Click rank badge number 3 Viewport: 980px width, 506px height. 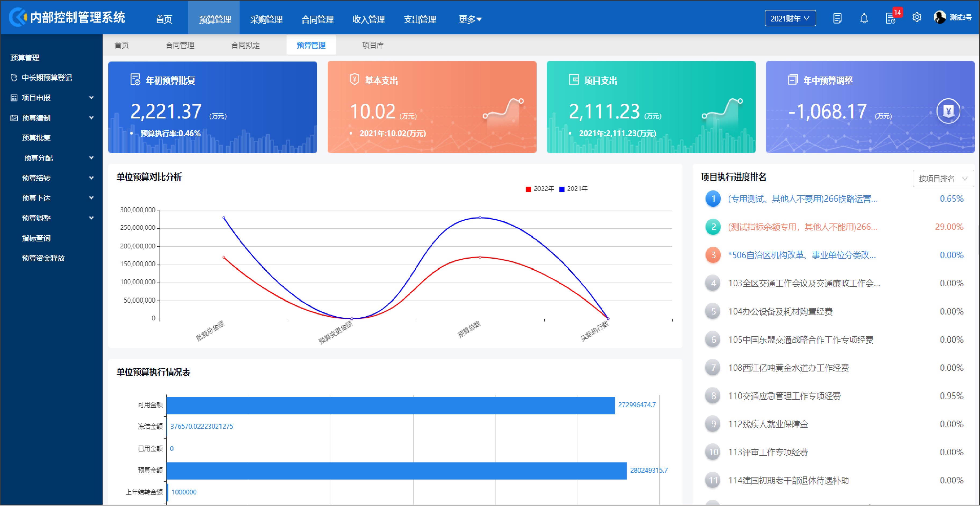point(713,255)
